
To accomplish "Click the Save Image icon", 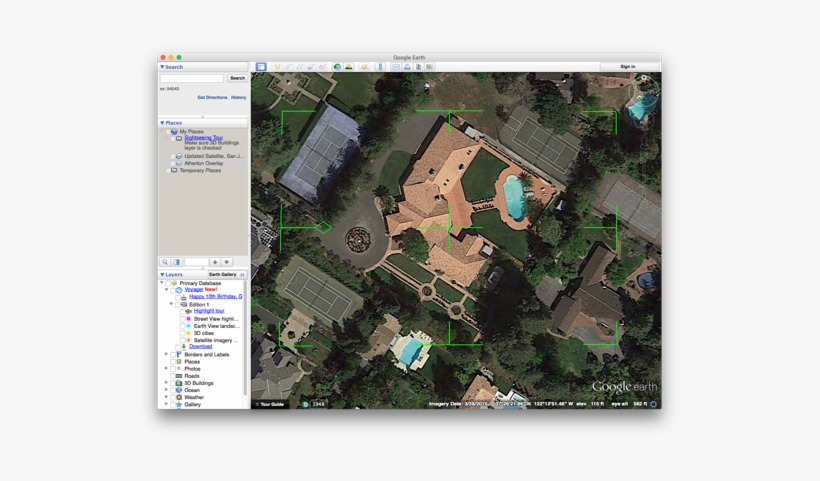I will (418, 67).
